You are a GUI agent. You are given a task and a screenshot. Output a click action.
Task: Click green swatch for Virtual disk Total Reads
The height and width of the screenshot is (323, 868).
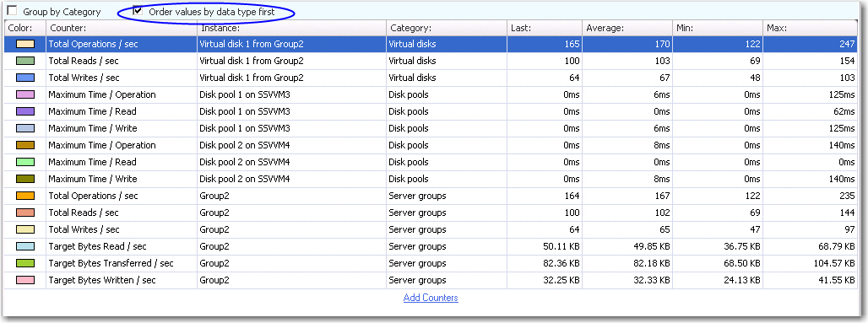pos(26,61)
